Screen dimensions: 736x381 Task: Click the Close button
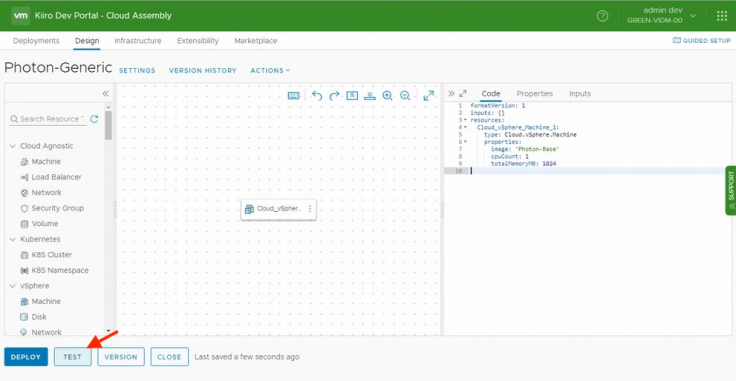169,357
